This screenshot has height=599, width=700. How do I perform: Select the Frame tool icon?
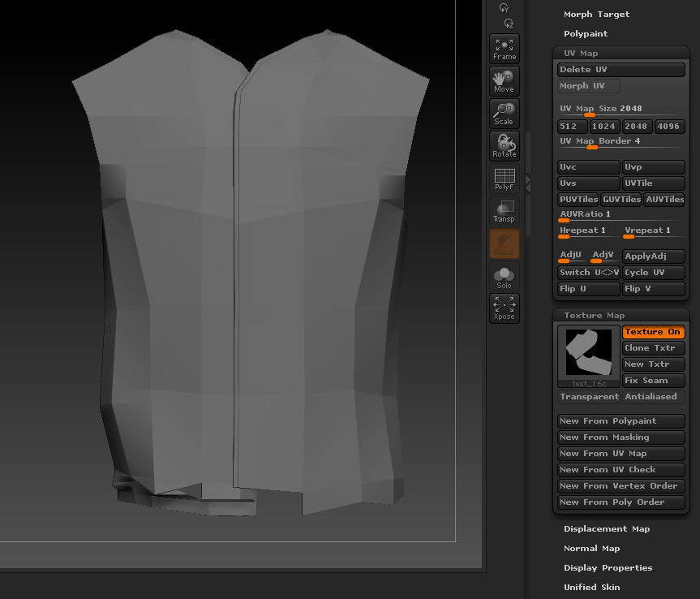(x=504, y=49)
